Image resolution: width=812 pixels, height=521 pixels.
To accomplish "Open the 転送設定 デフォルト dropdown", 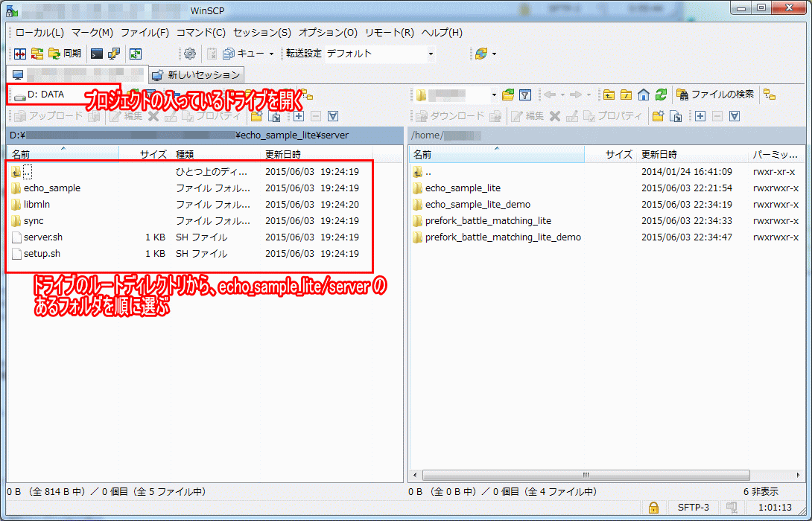I will [380, 54].
